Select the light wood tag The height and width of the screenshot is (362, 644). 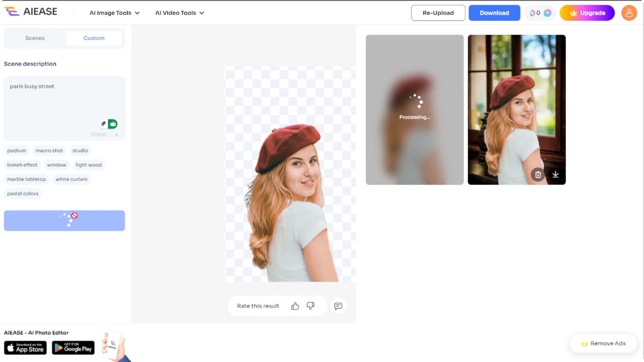[89, 165]
